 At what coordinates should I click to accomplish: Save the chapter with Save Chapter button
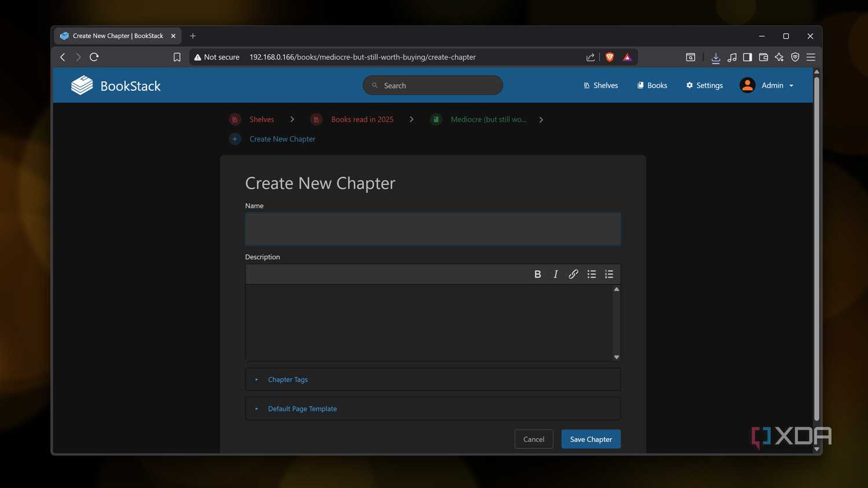[x=591, y=439]
